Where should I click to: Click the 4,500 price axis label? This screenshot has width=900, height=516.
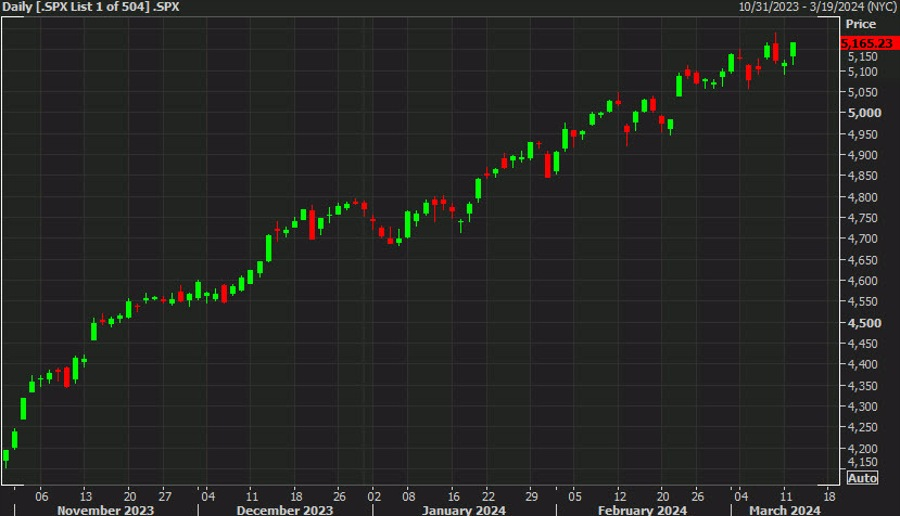coord(864,323)
